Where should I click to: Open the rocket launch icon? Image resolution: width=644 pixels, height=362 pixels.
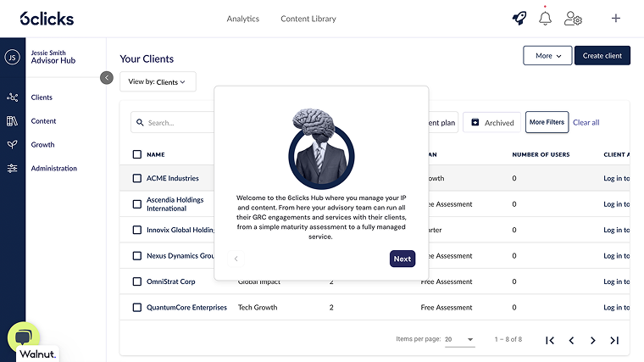click(x=519, y=18)
